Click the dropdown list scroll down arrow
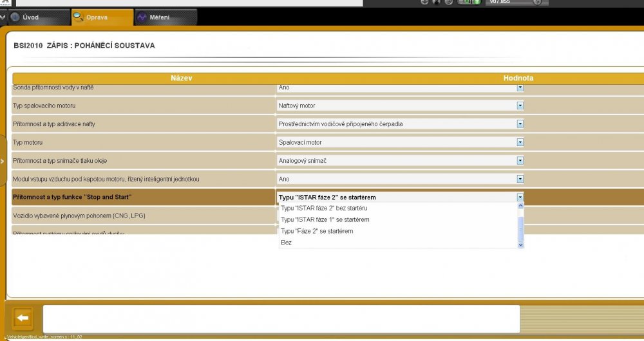 pos(520,245)
